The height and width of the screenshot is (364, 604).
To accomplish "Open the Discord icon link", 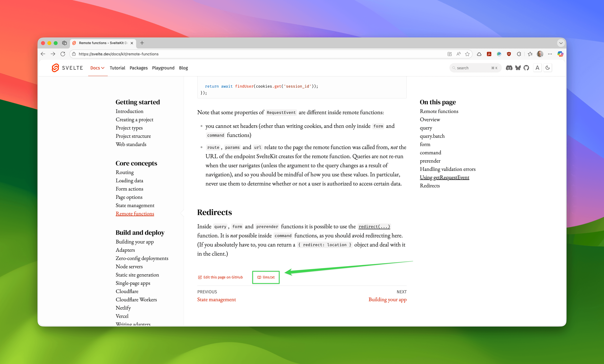I will [x=509, y=68].
